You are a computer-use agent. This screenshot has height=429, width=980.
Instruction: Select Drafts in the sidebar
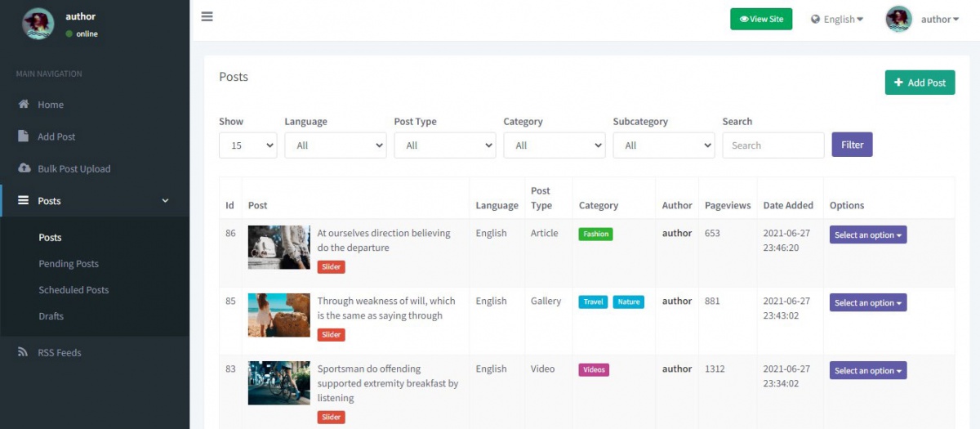click(51, 316)
